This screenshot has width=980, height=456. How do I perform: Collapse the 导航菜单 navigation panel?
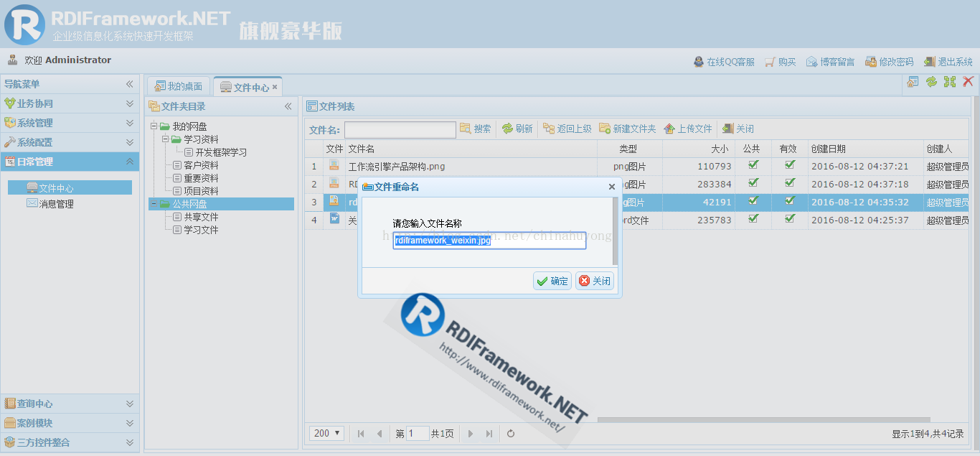130,84
